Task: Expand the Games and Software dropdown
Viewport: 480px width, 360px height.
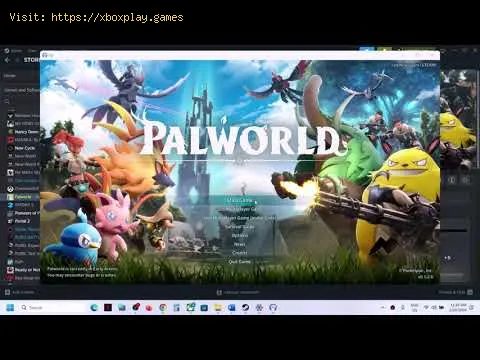Action: [21, 90]
